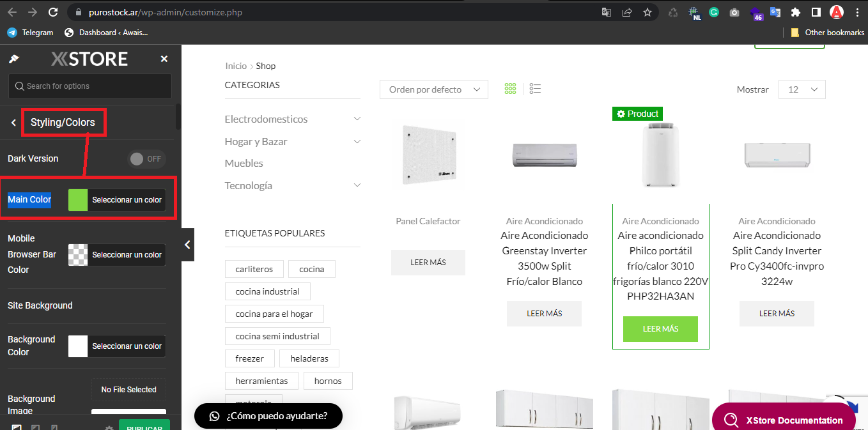Image resolution: width=868 pixels, height=430 pixels.
Task: Click the browser forward arrow
Action: click(x=33, y=12)
